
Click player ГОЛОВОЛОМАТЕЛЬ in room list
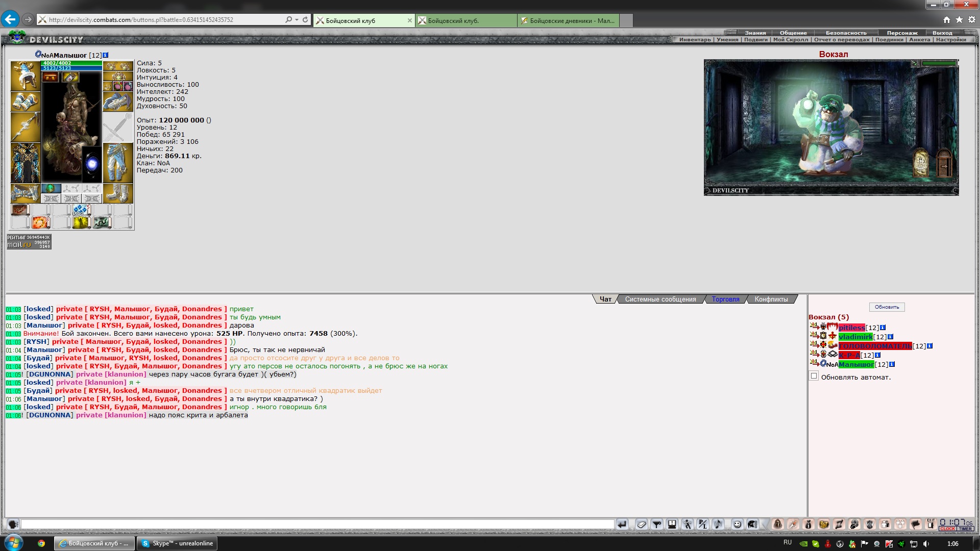coord(875,346)
